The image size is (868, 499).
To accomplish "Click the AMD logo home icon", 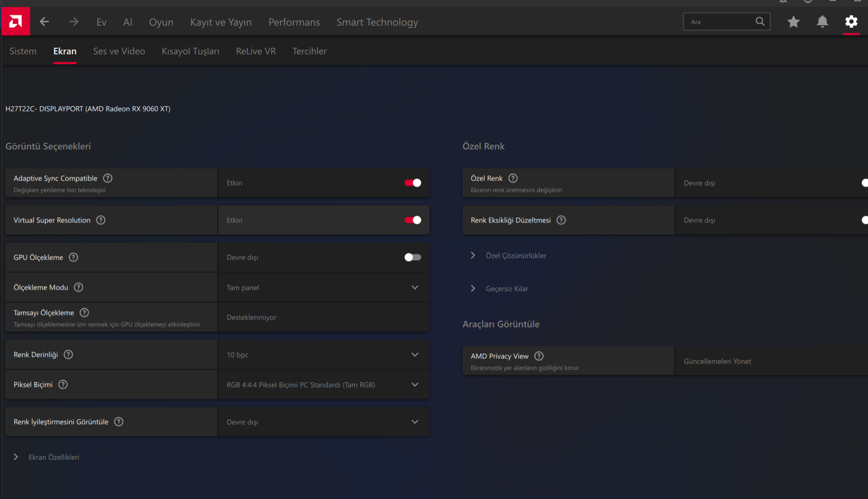I will [x=16, y=21].
